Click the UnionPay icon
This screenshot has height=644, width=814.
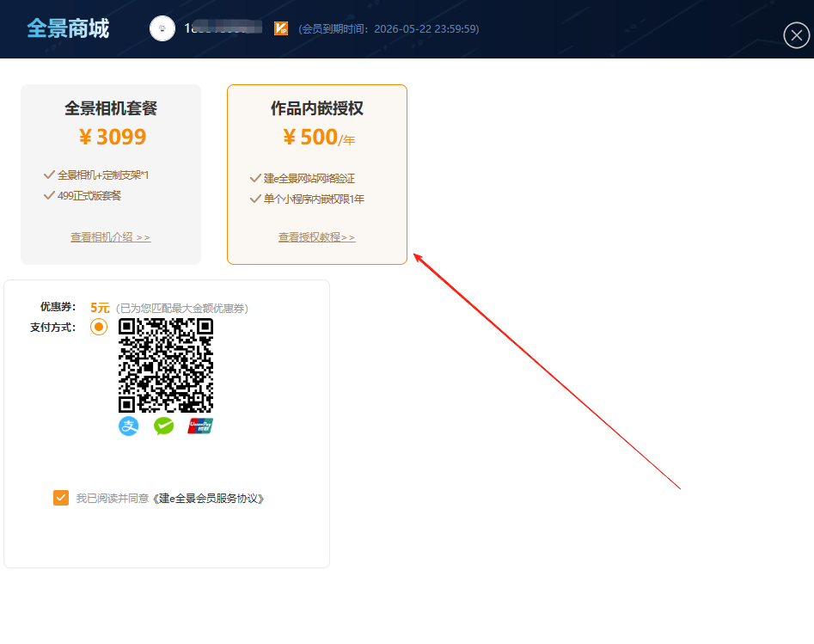200,426
